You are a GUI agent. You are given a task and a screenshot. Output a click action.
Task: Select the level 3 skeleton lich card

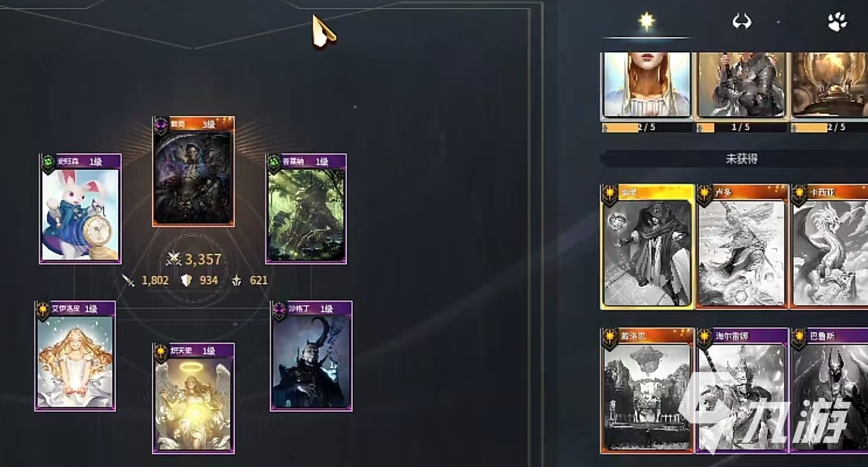[194, 171]
